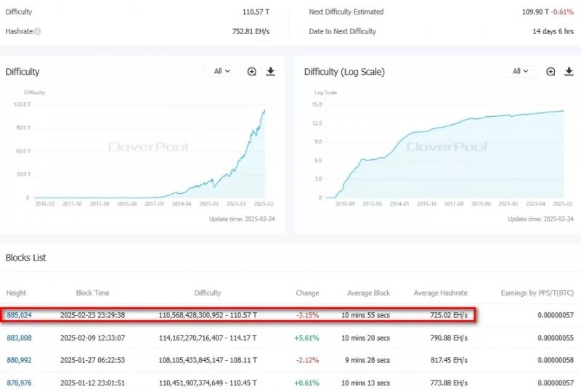The height and width of the screenshot is (392, 581).
Task: Click the Average Block column header
Action: pos(369,293)
